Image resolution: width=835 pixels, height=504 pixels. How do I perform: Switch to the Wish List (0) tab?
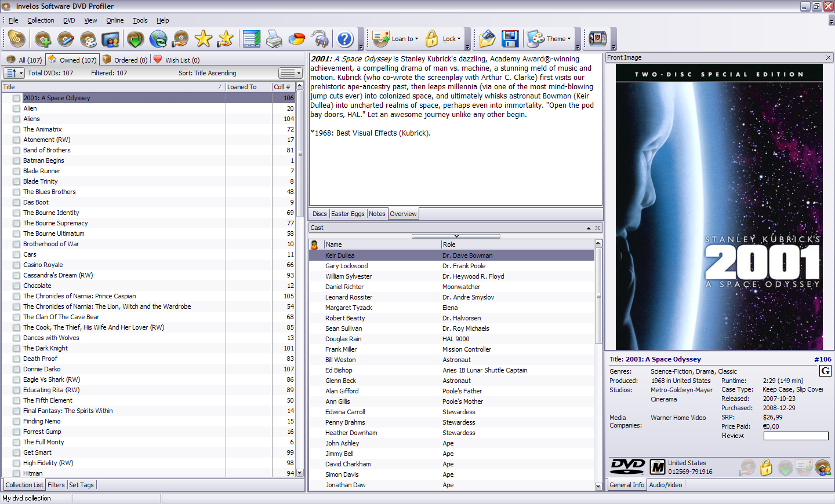click(x=176, y=60)
